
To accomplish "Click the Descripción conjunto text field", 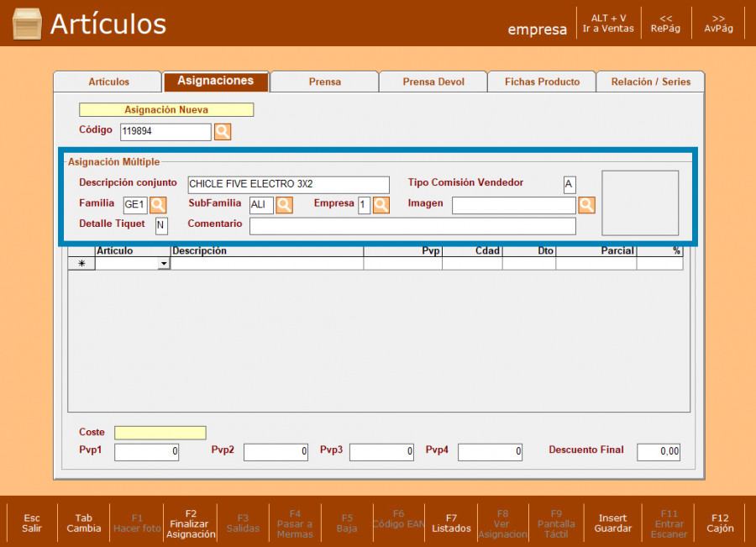I will pyautogui.click(x=288, y=184).
